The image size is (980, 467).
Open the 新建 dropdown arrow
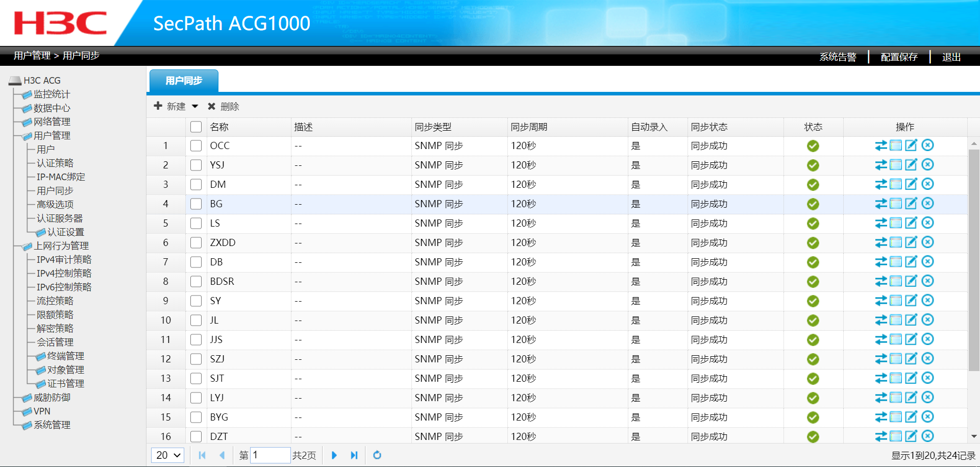point(195,106)
